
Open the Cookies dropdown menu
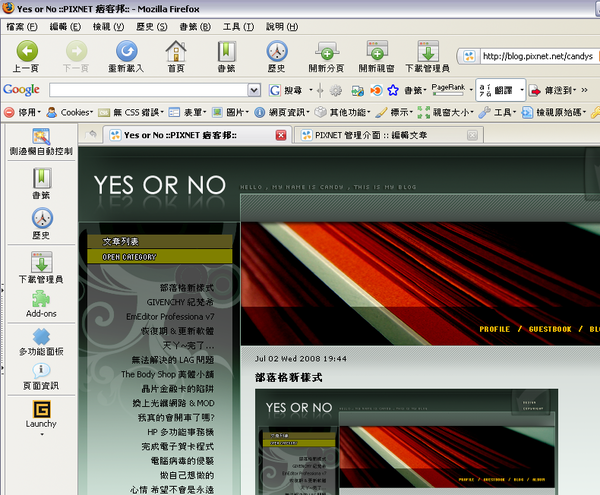[69, 112]
